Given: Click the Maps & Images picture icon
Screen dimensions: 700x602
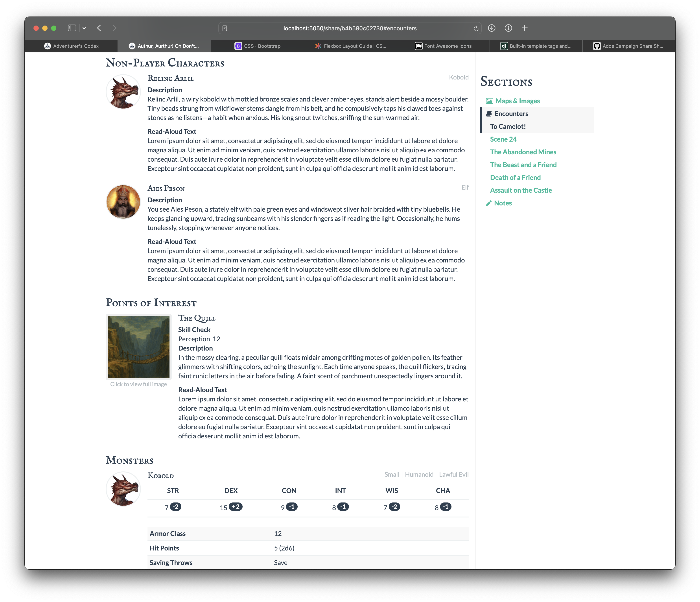Looking at the screenshot, I should (489, 101).
